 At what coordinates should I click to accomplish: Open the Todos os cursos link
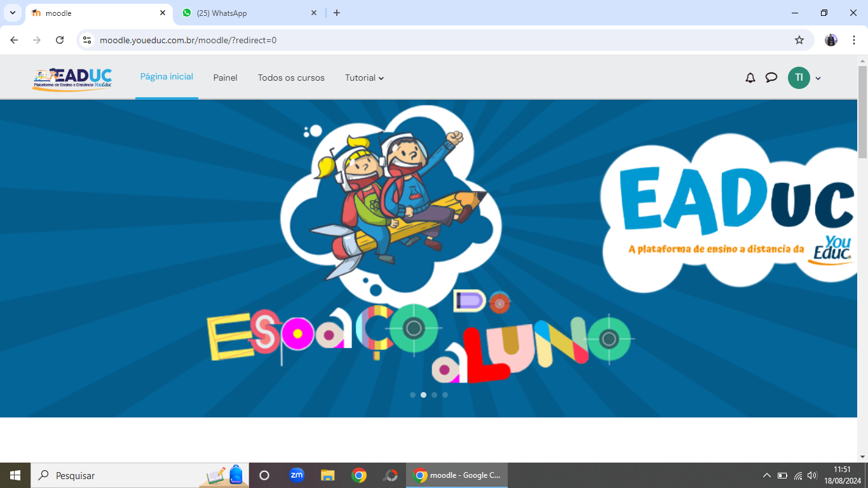coord(291,78)
